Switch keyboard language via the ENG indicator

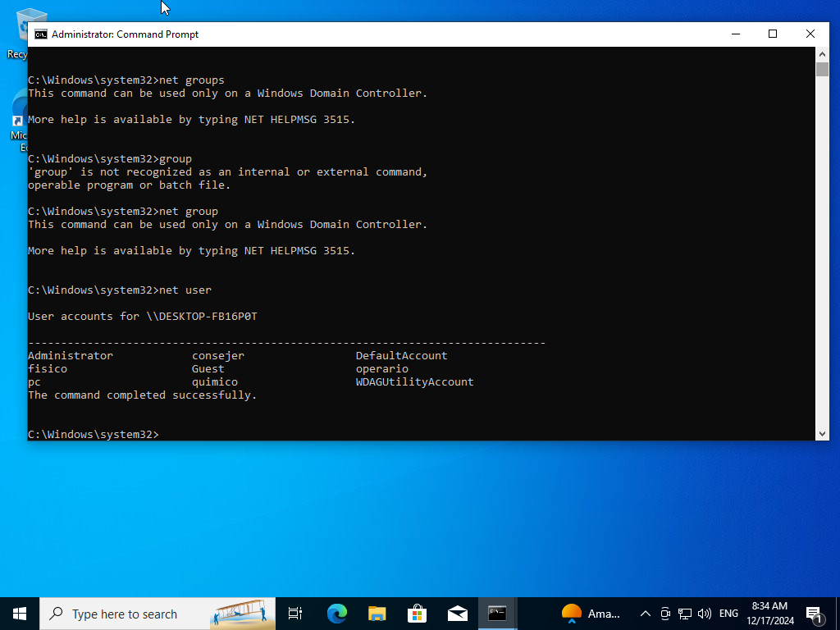[728, 613]
